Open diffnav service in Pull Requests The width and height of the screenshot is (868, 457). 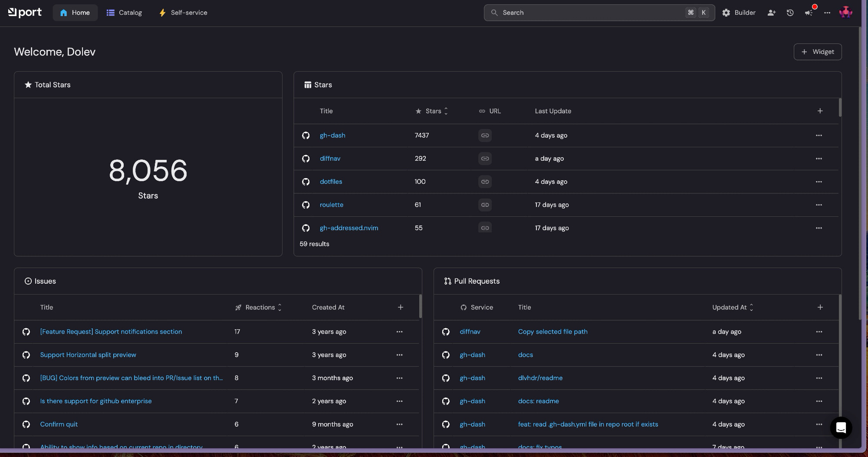[470, 332]
